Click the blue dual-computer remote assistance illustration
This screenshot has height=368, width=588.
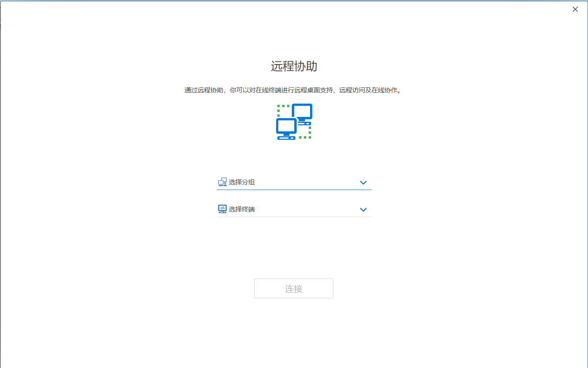294,122
